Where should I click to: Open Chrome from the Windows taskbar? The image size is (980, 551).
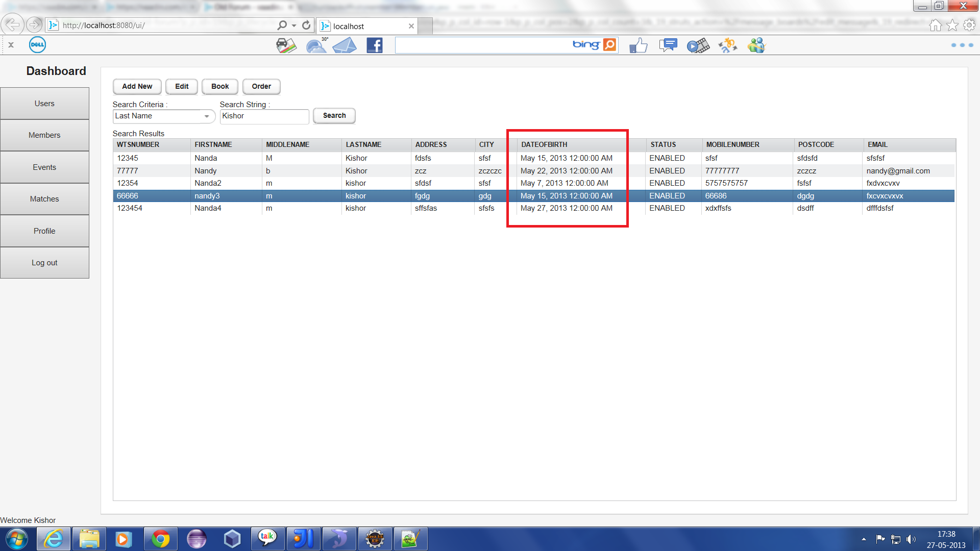[x=160, y=539]
